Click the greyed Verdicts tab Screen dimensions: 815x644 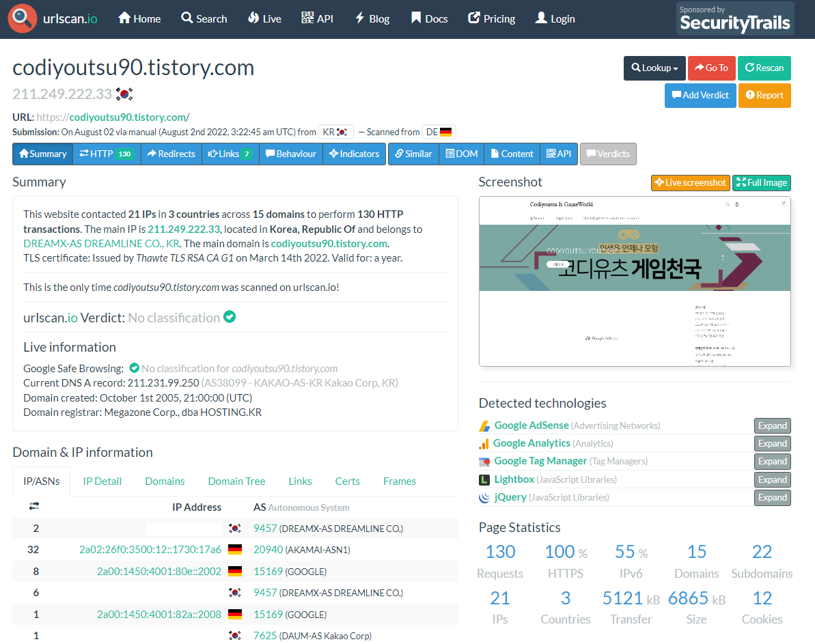click(608, 154)
